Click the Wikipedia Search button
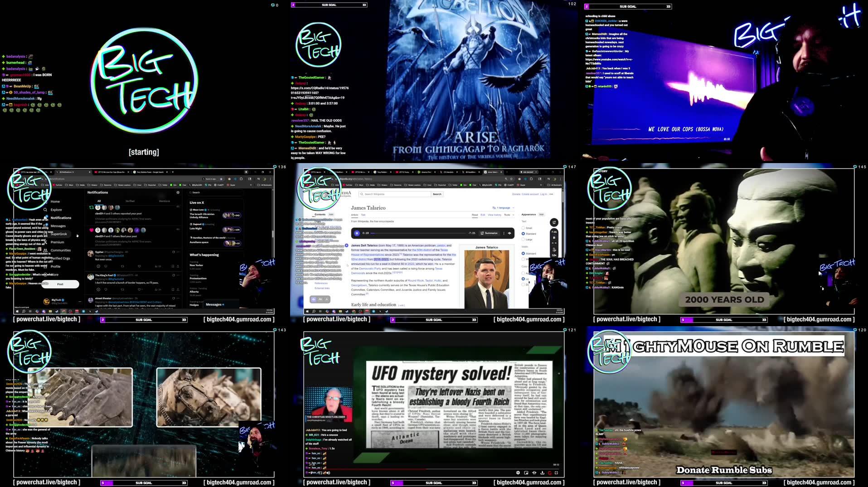The width and height of the screenshot is (868, 487). 437,194
